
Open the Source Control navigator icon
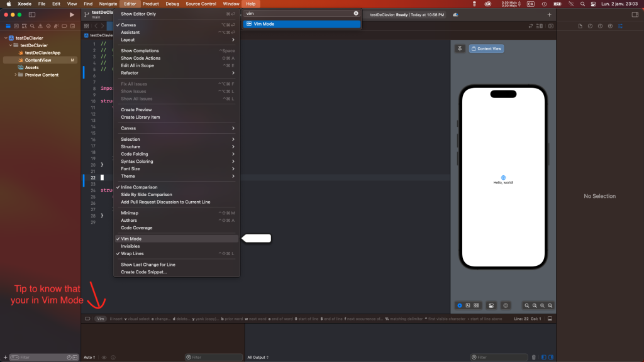[16, 26]
